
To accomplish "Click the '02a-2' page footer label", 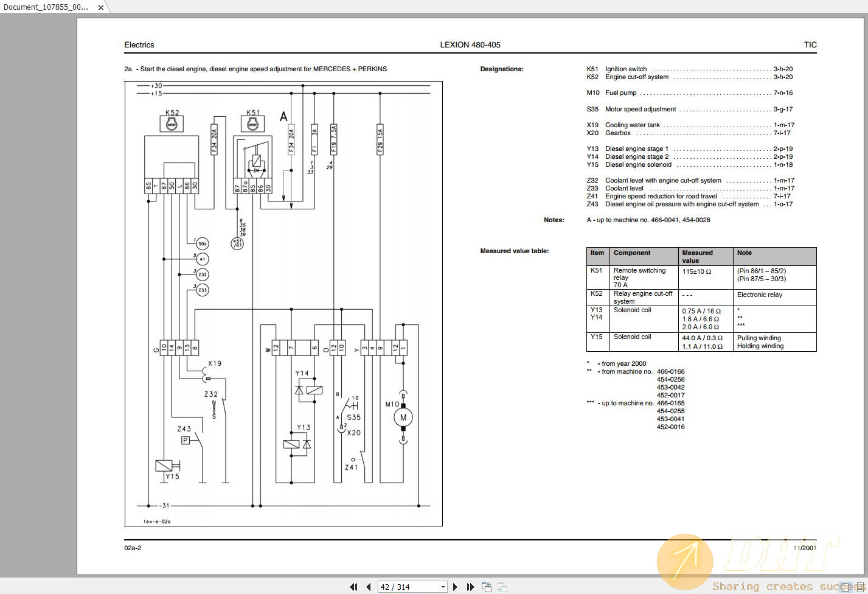I will pyautogui.click(x=133, y=548).
